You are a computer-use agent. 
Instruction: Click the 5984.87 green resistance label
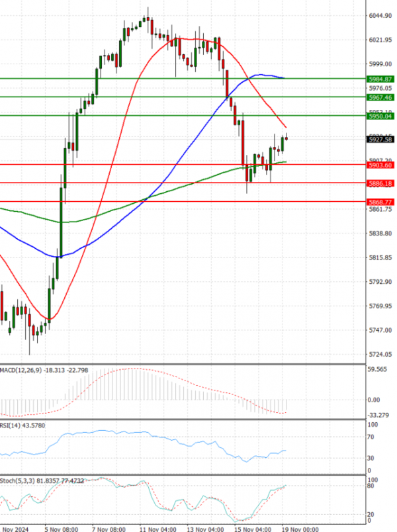pos(380,79)
